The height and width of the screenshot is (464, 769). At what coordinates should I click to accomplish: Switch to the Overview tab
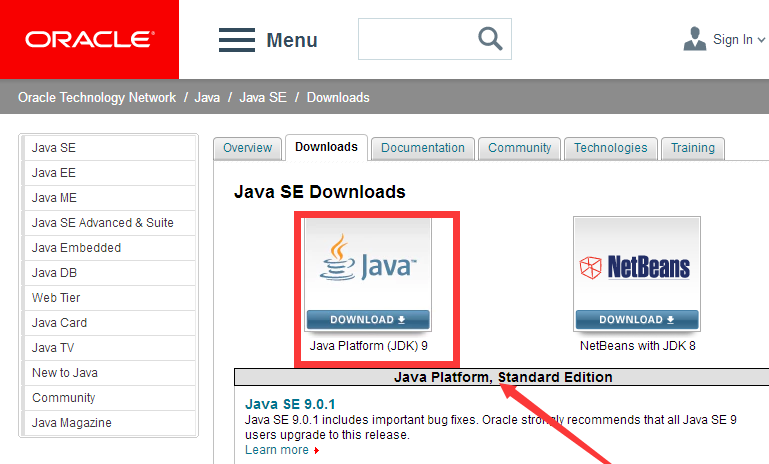click(248, 148)
